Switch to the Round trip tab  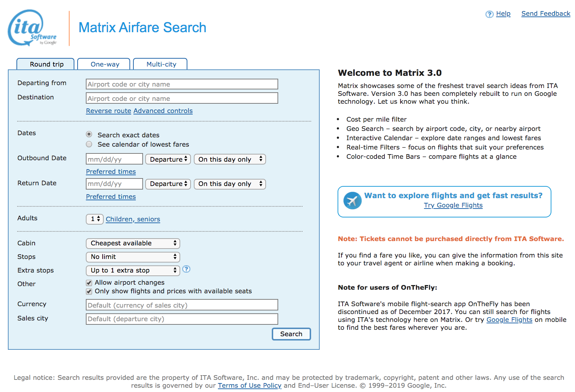tap(45, 64)
